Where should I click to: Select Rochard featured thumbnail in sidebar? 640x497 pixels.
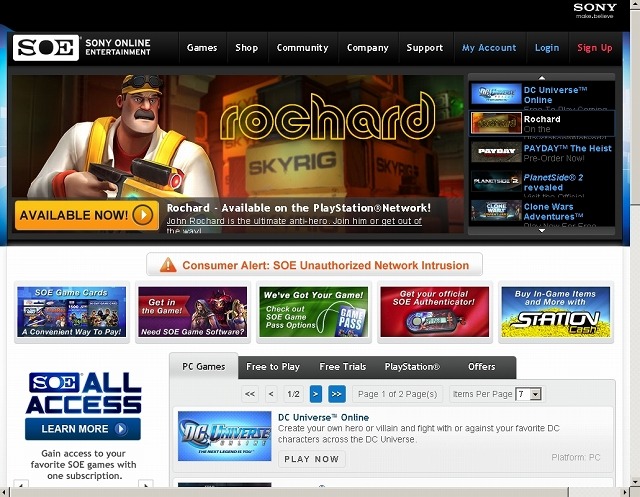(x=496, y=123)
